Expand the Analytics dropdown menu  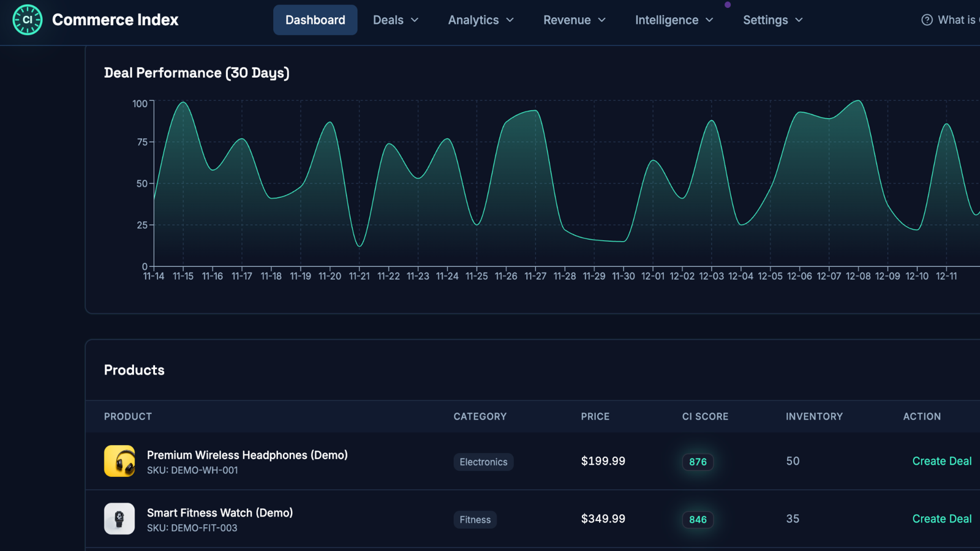point(481,20)
